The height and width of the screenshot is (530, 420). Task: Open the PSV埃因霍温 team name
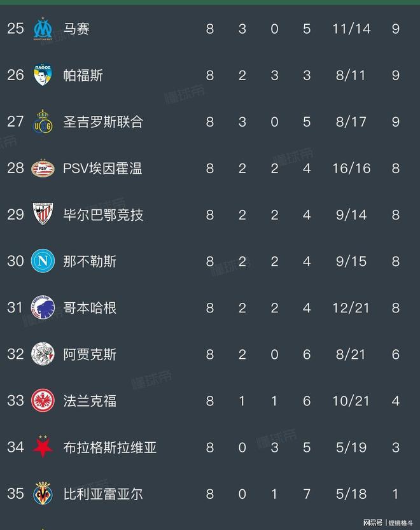coord(102,169)
